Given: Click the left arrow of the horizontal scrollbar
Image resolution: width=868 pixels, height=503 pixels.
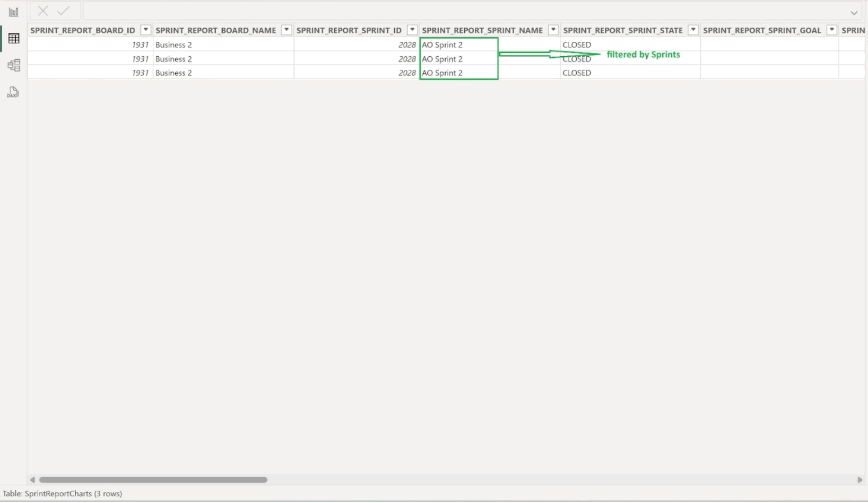Looking at the screenshot, I should (32, 480).
